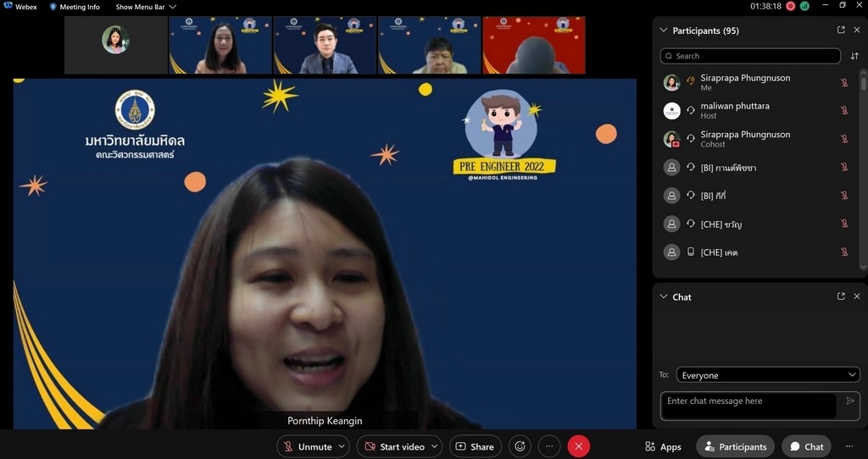
Task: Collapse the Participants section chevron
Action: point(664,30)
